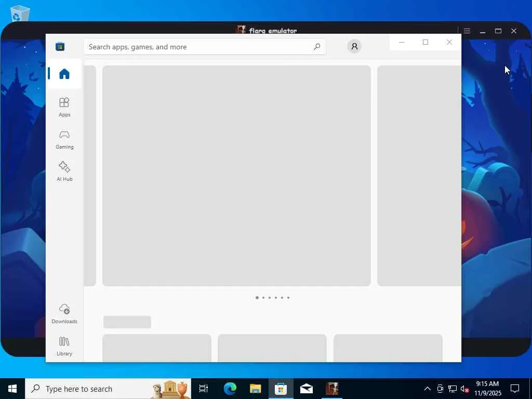Open the flare emulator hamburger menu
The height and width of the screenshot is (399, 532).
click(x=467, y=31)
